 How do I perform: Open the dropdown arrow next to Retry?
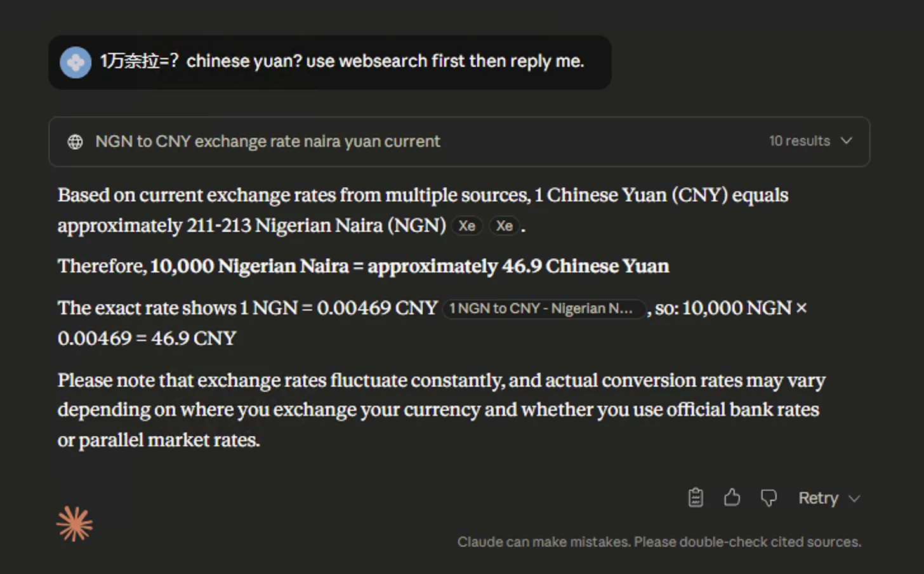pos(855,498)
